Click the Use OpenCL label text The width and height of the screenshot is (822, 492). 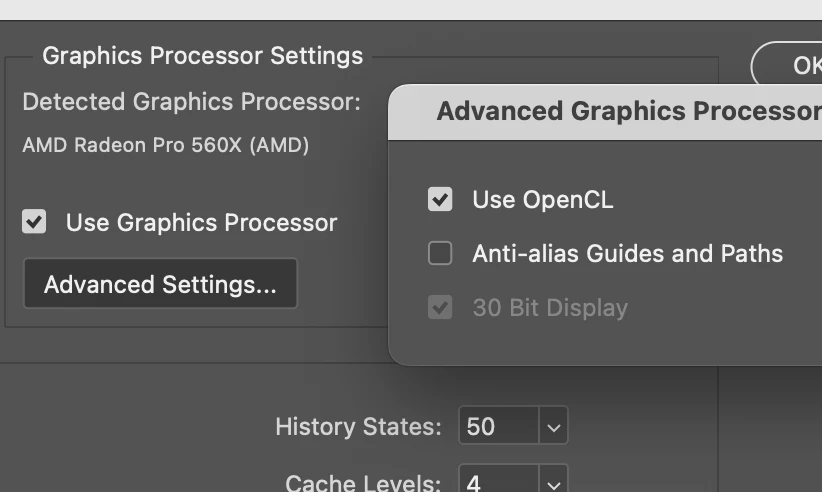[x=542, y=199]
